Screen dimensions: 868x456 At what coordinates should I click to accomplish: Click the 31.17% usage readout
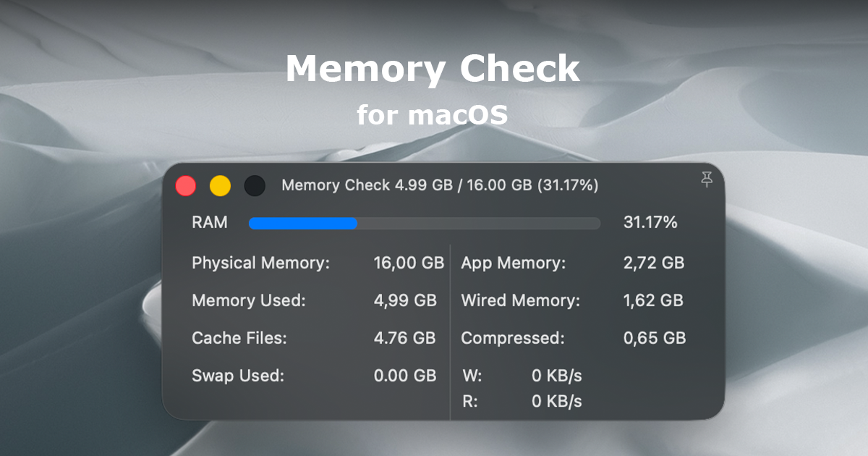(650, 222)
